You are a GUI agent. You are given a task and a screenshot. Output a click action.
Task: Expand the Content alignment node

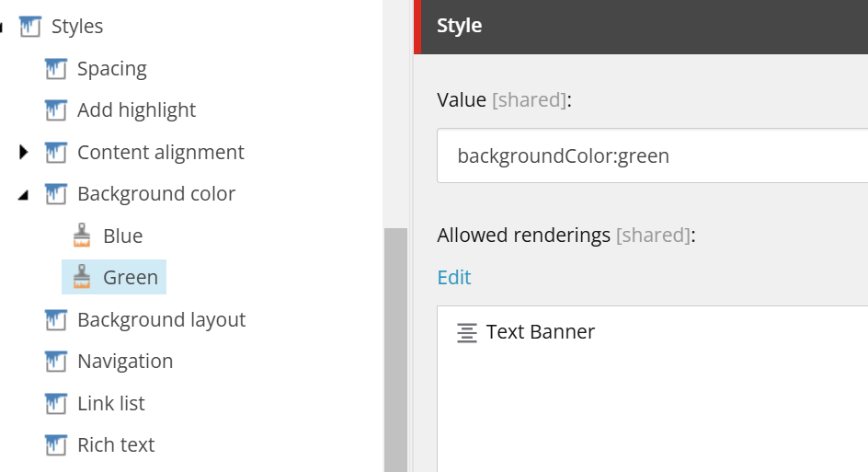(24, 153)
